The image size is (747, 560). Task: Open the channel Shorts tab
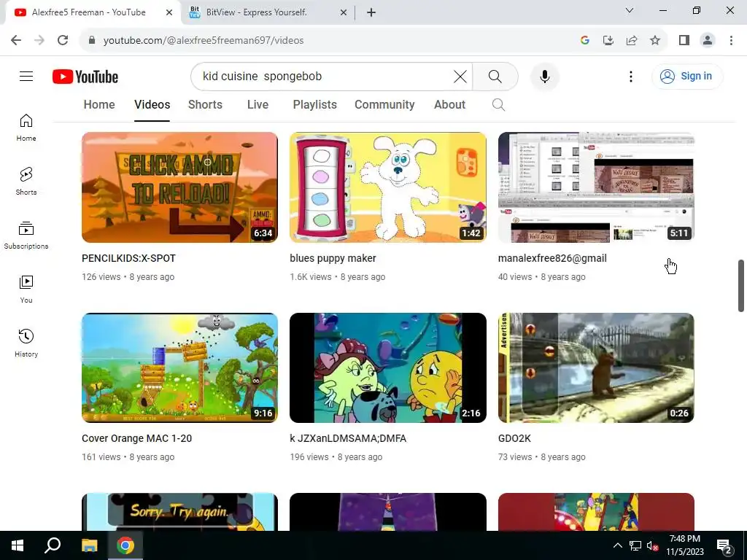(205, 105)
